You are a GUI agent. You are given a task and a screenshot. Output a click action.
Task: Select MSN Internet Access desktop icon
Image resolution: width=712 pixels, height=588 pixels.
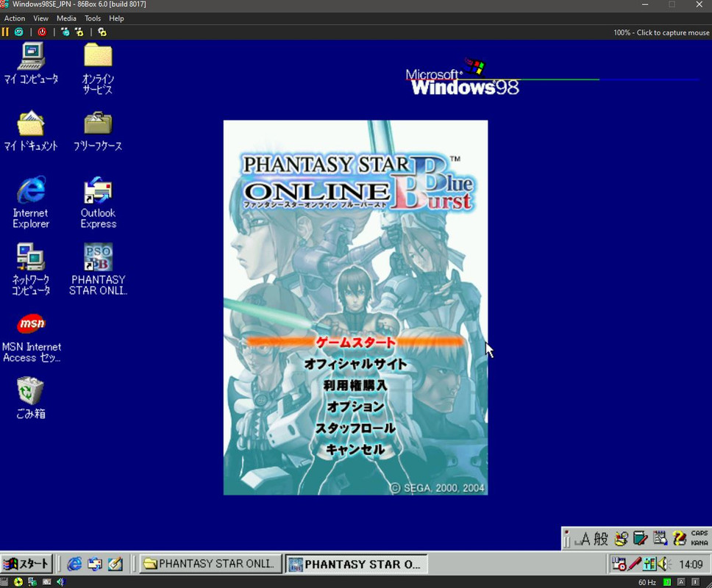click(x=31, y=338)
